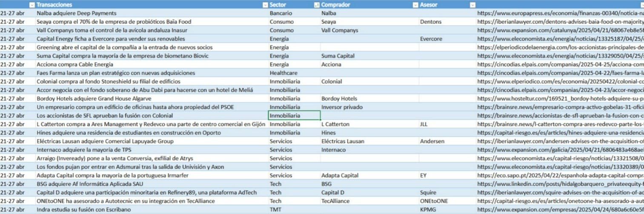Open the elperiodicodelaenergia.com link
The height and width of the screenshot is (214, 644).
pos(561,47)
